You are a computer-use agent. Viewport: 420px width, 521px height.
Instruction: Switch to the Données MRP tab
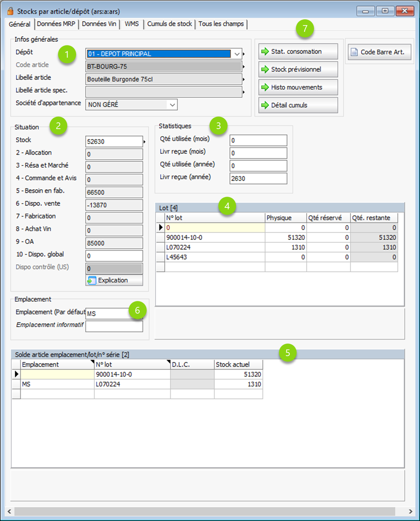click(56, 24)
